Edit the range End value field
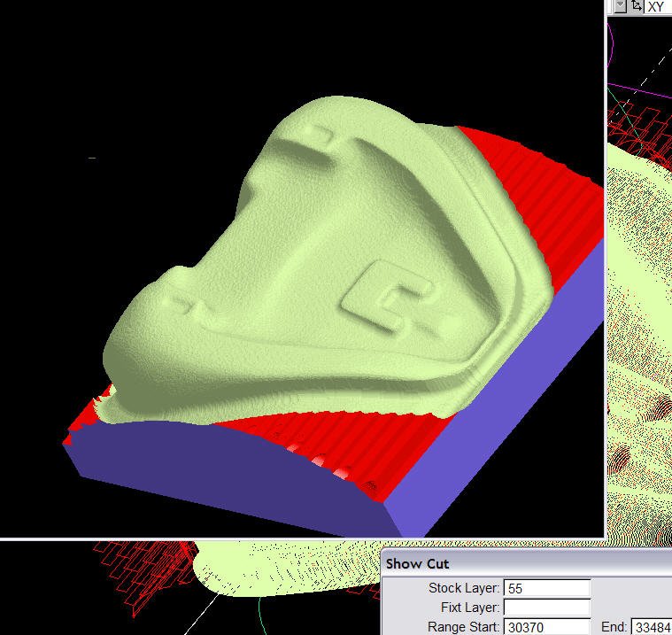672x635 pixels. [x=653, y=627]
